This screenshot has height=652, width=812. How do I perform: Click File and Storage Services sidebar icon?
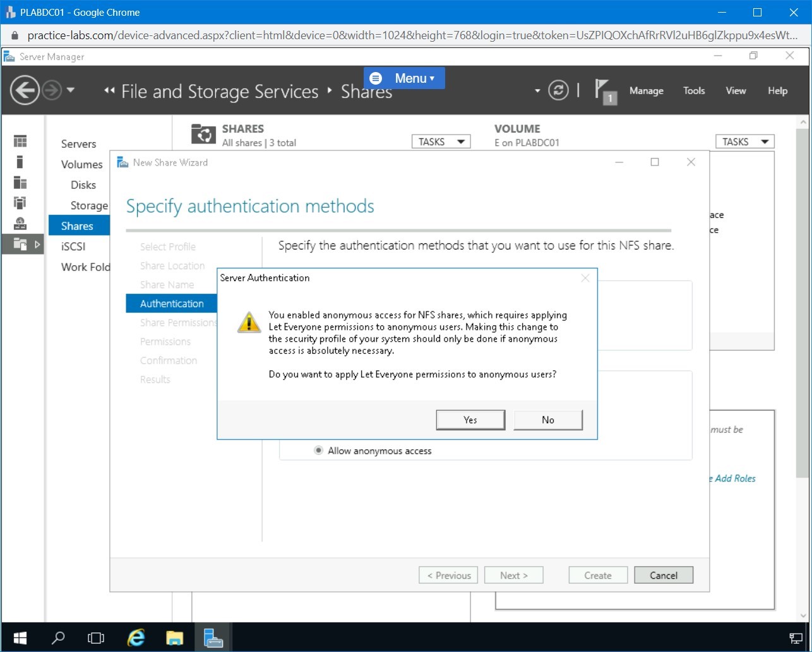tap(21, 244)
